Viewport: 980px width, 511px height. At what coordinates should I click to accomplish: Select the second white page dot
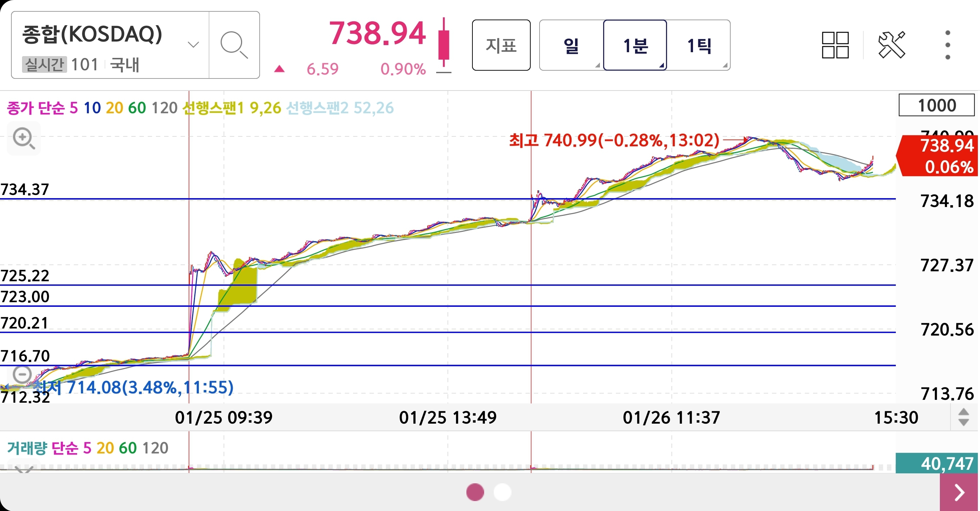(502, 492)
